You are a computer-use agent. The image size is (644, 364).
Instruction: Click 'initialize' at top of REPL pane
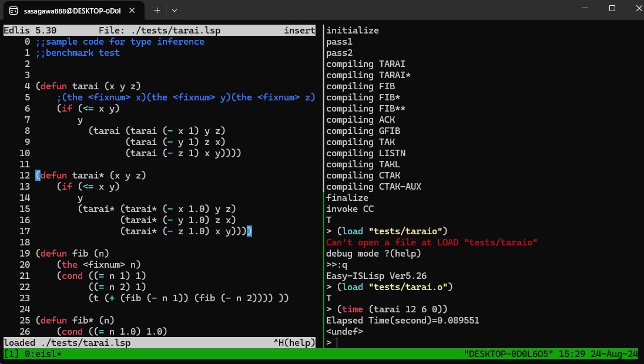pos(353,31)
